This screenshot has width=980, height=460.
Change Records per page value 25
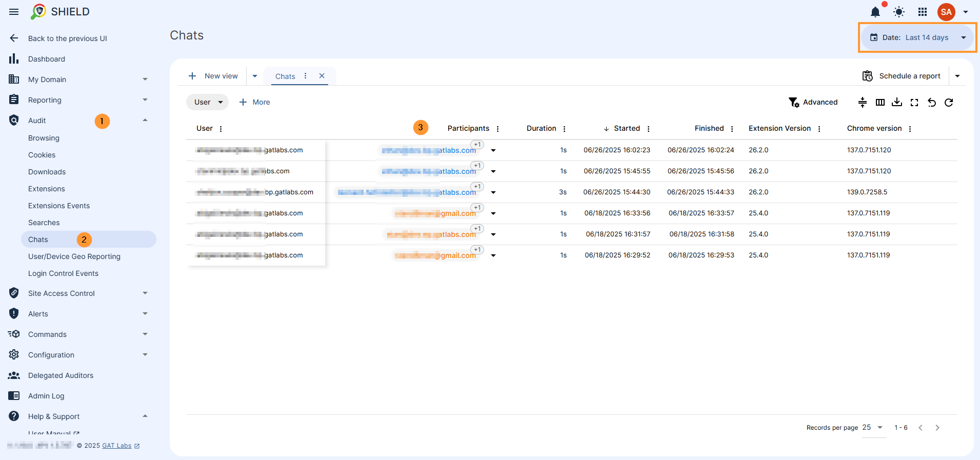click(x=873, y=428)
